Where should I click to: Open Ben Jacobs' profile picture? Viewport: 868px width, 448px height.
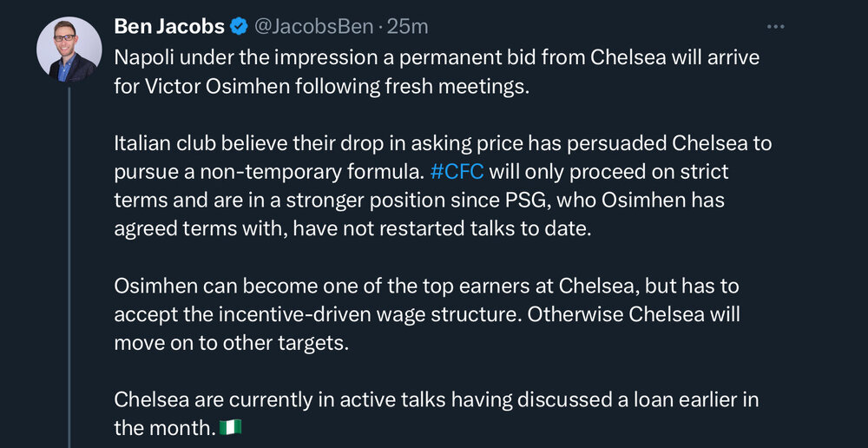tap(69, 49)
